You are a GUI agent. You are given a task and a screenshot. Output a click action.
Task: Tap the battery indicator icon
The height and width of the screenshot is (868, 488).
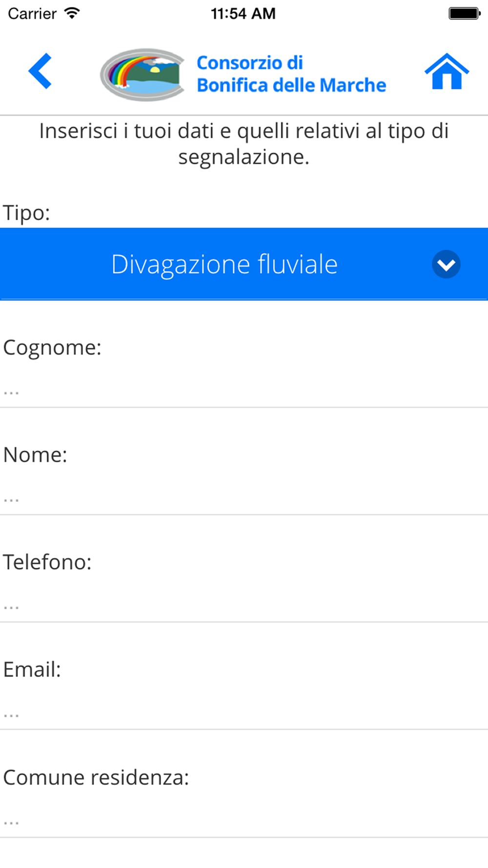coord(464,14)
